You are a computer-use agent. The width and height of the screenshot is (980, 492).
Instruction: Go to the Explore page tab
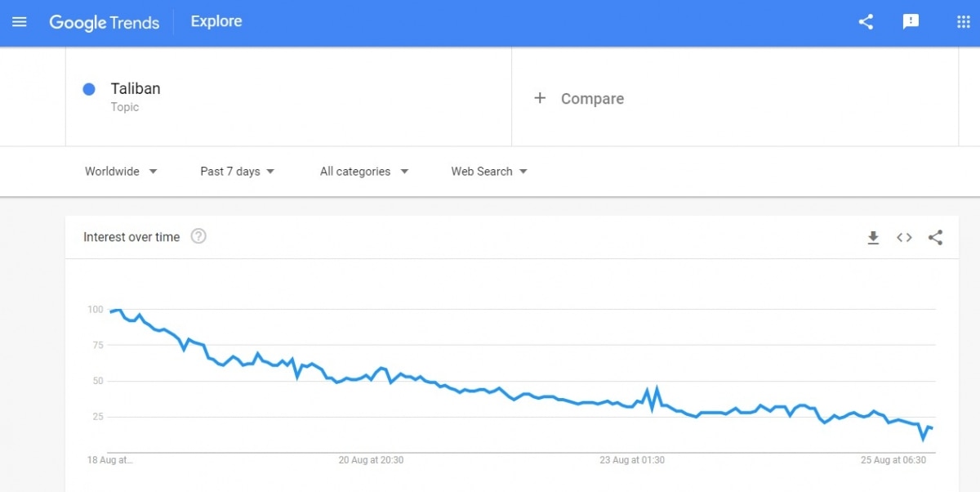point(216,22)
